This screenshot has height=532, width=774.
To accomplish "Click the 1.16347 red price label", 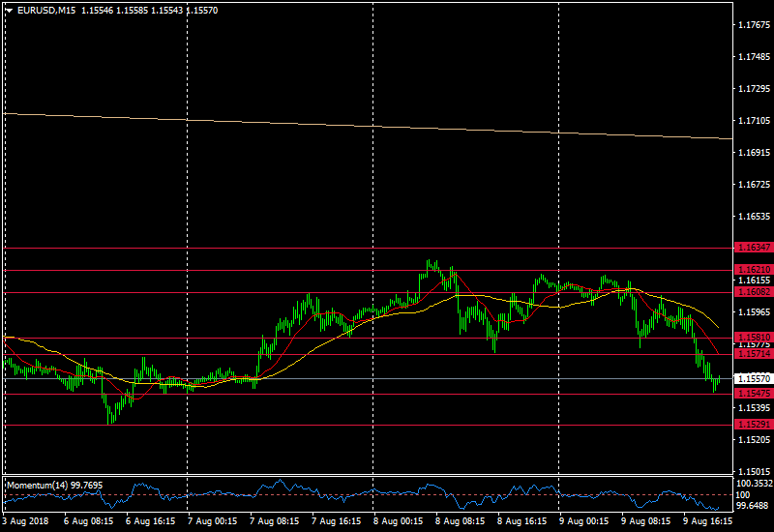I will pyautogui.click(x=753, y=249).
